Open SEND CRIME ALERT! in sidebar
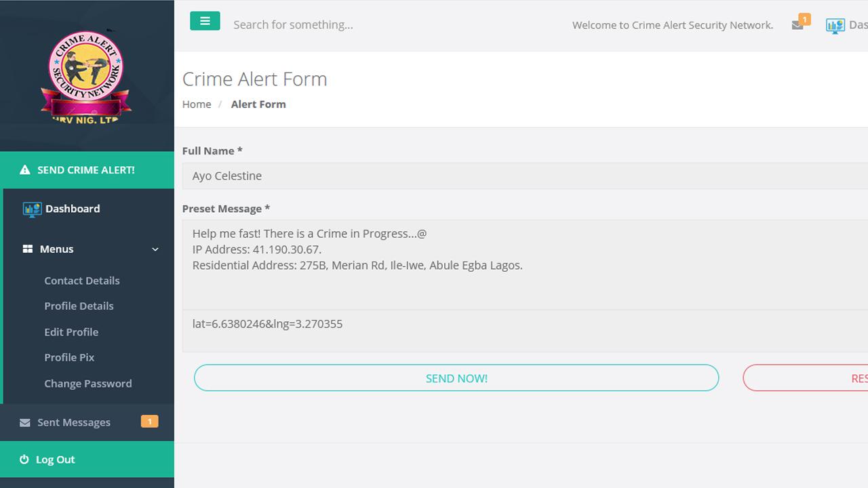The width and height of the screenshot is (868, 488). (x=87, y=170)
